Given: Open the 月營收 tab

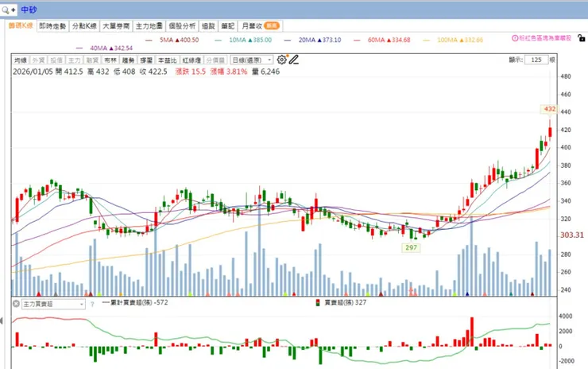Looking at the screenshot, I should coord(260,26).
